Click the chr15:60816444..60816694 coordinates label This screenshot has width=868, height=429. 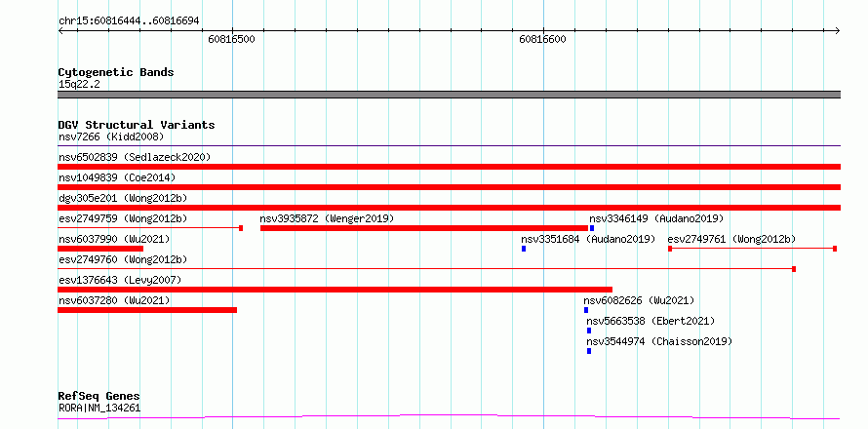pos(129,21)
